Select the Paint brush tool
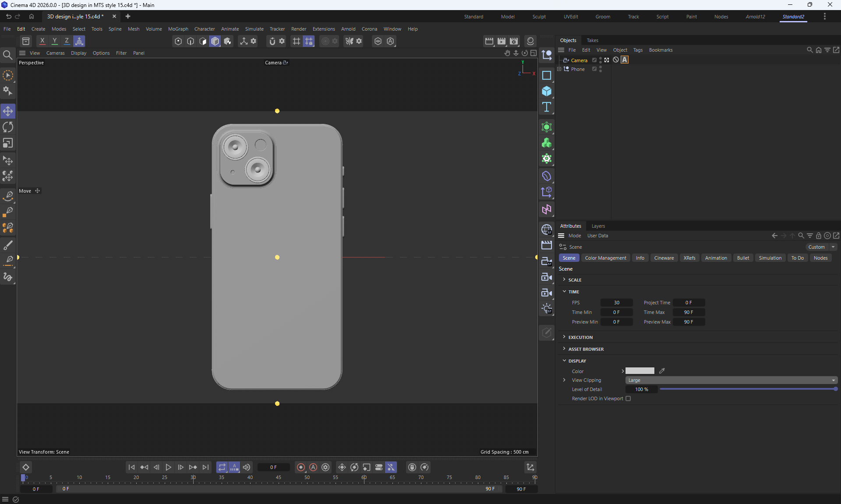The height and width of the screenshot is (504, 841). pyautogui.click(x=8, y=245)
